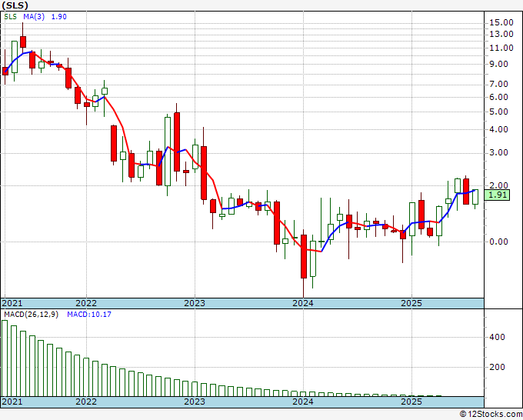Viewport: 523px width, 420px height.
Task: Click the current price tag 1.91
Action: pos(497,195)
